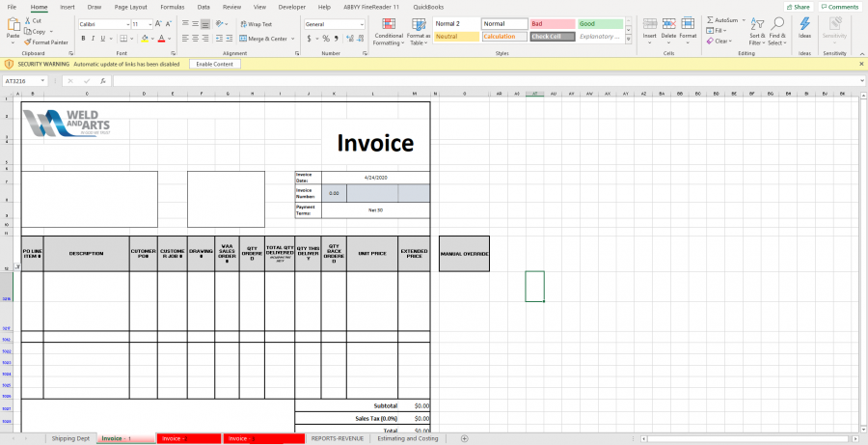Apply top vertical alignment
This screenshot has width=868, height=445.
185,24
